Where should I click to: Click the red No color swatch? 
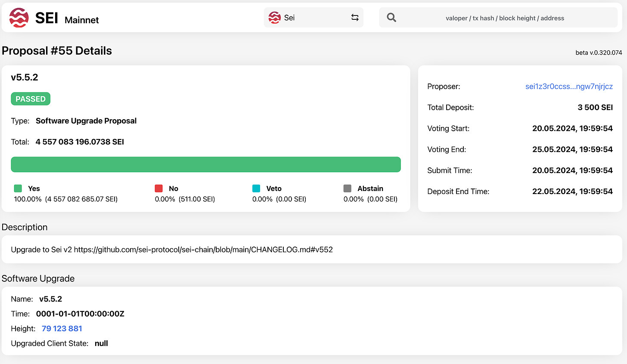point(159,188)
